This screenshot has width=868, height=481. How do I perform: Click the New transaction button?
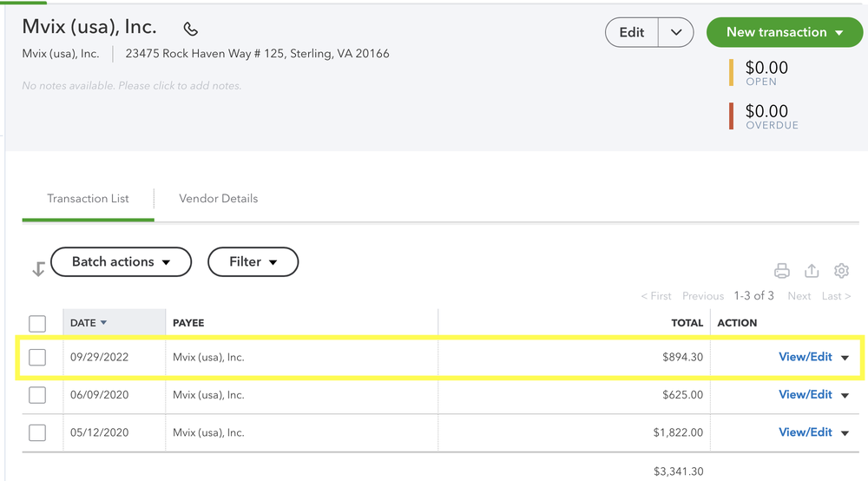pos(785,33)
